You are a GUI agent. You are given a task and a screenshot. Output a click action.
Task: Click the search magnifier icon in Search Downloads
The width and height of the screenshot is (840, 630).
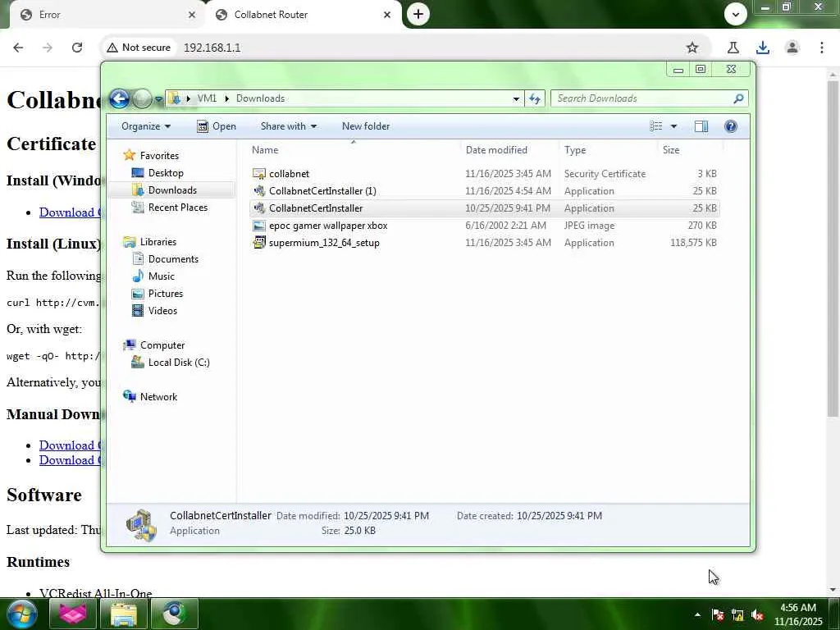(x=738, y=98)
